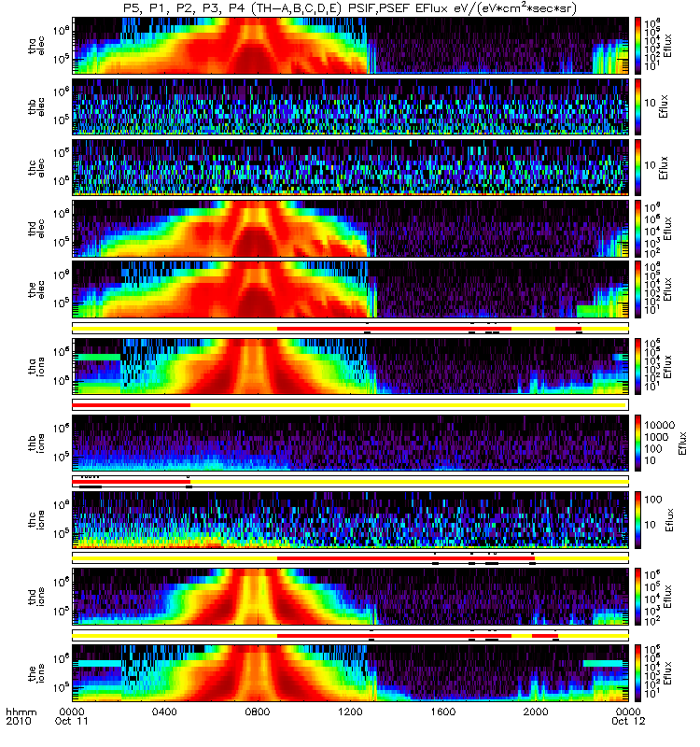Click the color bar beside thd elec panel
700x747 pixels.
click(638, 228)
